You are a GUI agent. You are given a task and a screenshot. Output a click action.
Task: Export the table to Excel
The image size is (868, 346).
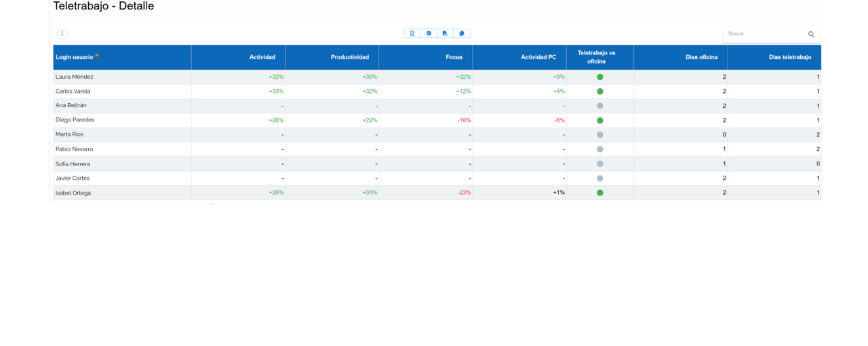(x=429, y=33)
